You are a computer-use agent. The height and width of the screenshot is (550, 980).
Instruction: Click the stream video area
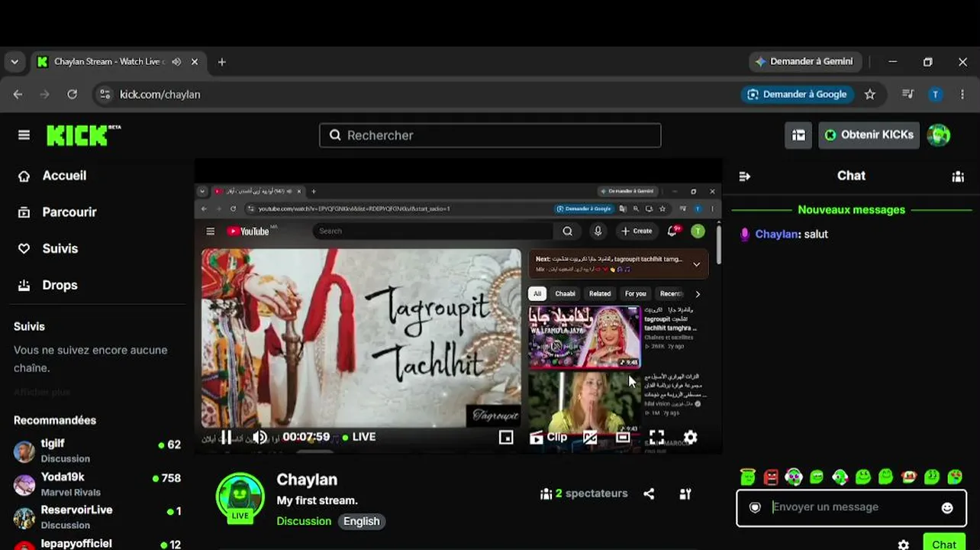click(458, 306)
